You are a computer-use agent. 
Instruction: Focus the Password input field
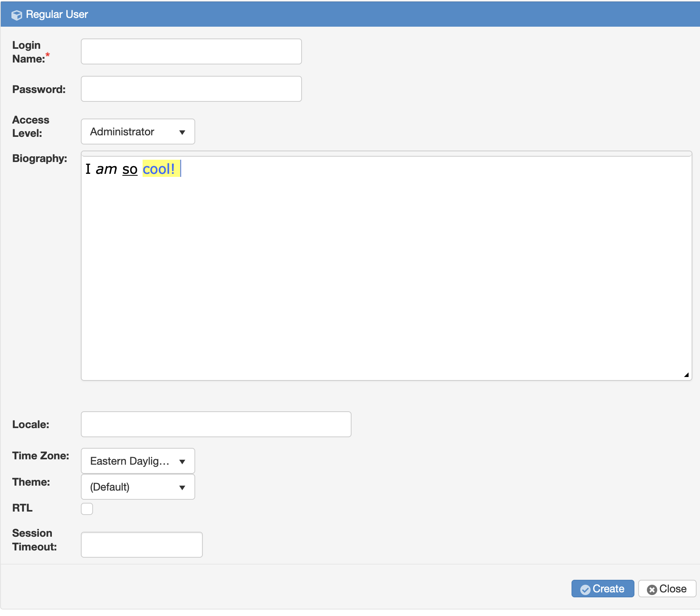coord(191,89)
